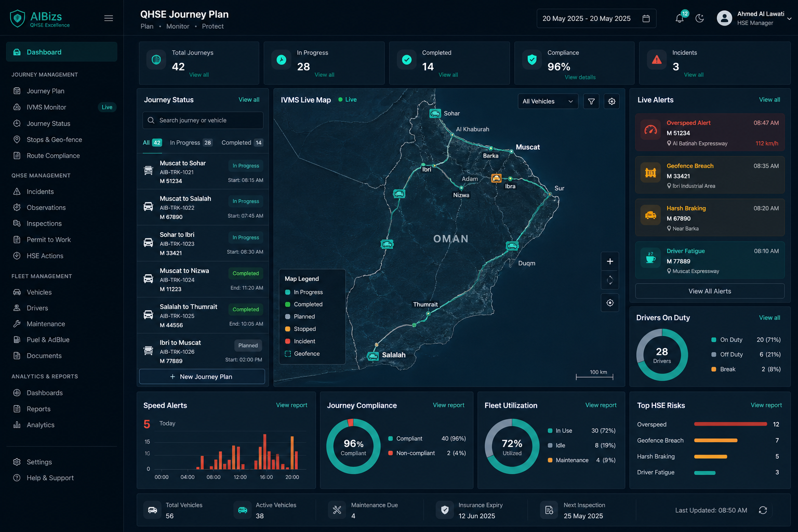Click the Driver Fatigue teal risk bar

(x=705, y=473)
